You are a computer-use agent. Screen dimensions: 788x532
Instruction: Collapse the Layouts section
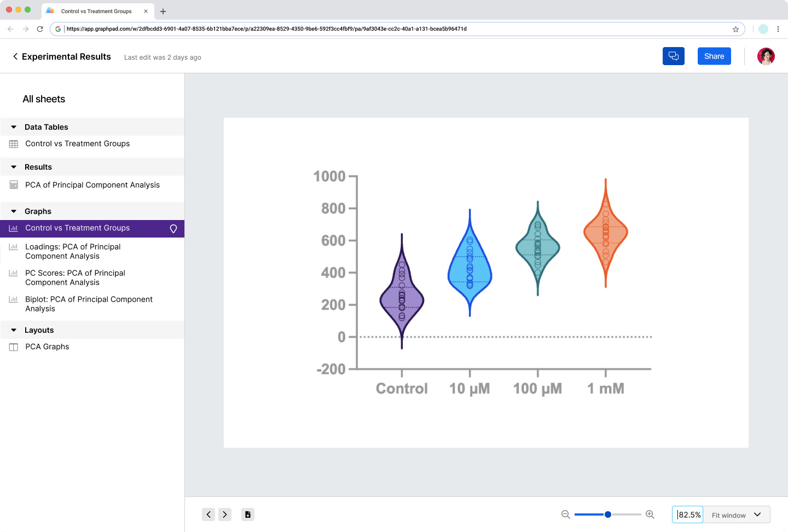[x=13, y=329]
